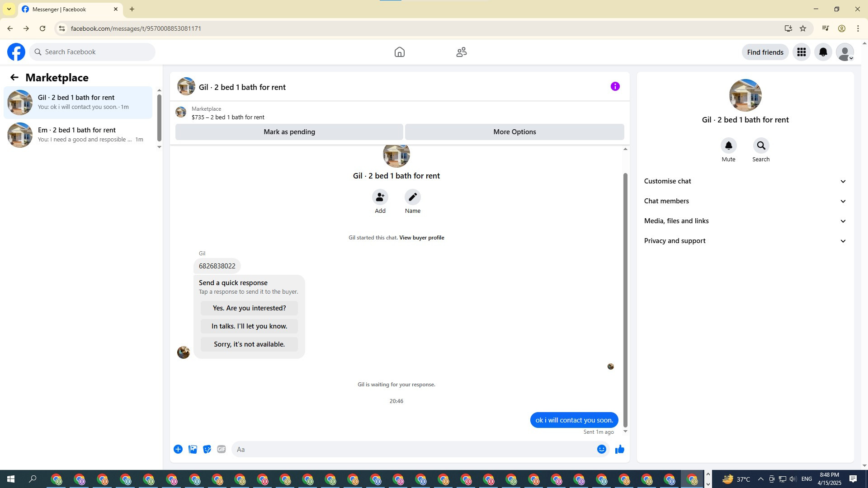Go to Facebook Home tab

tap(399, 52)
